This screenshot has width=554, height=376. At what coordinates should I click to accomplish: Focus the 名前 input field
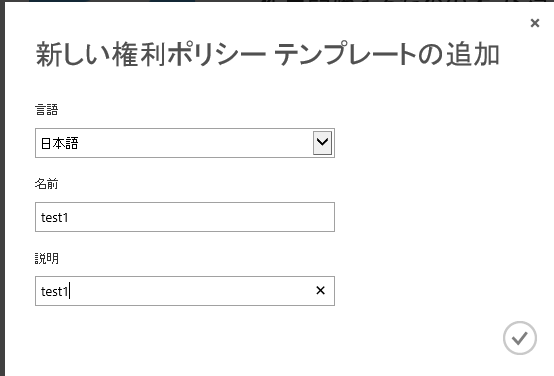tap(185, 217)
